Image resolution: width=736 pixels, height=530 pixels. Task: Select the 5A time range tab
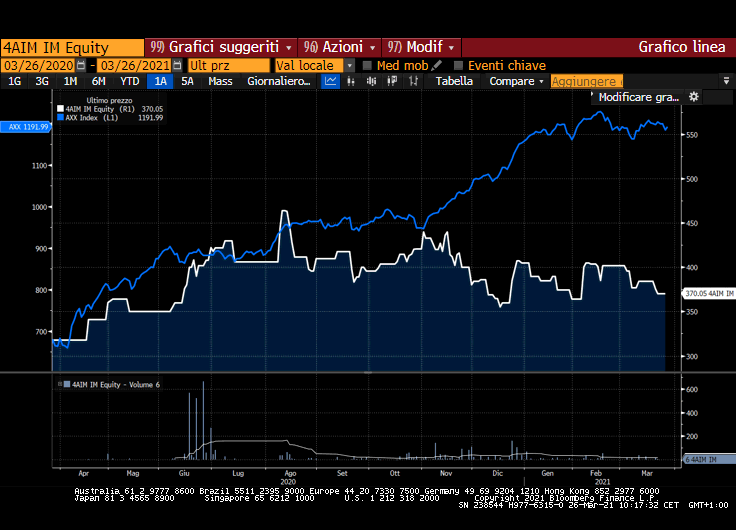187,81
